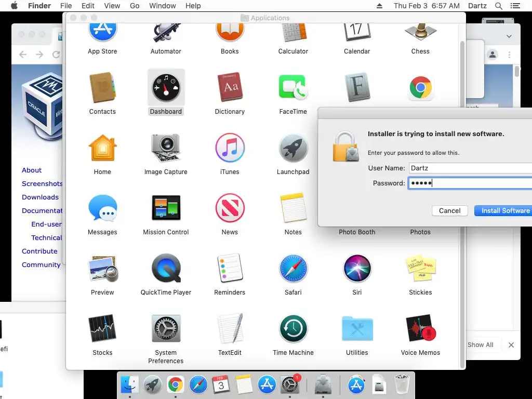
Task: Open the Home app icon
Action: click(102, 148)
